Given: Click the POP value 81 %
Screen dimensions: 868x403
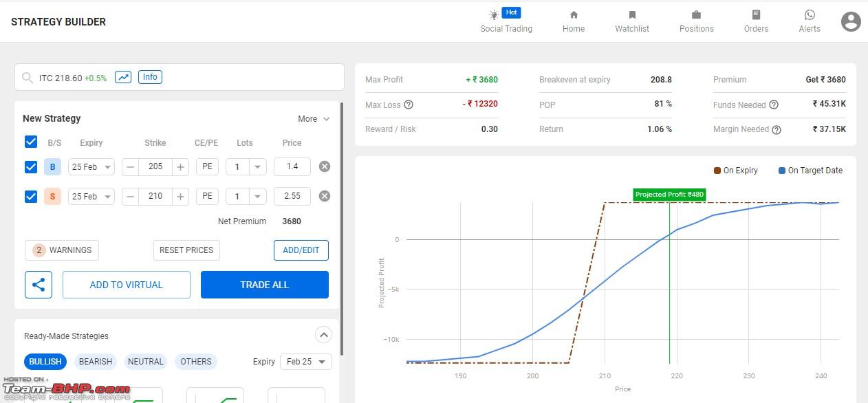Looking at the screenshot, I should tap(663, 104).
